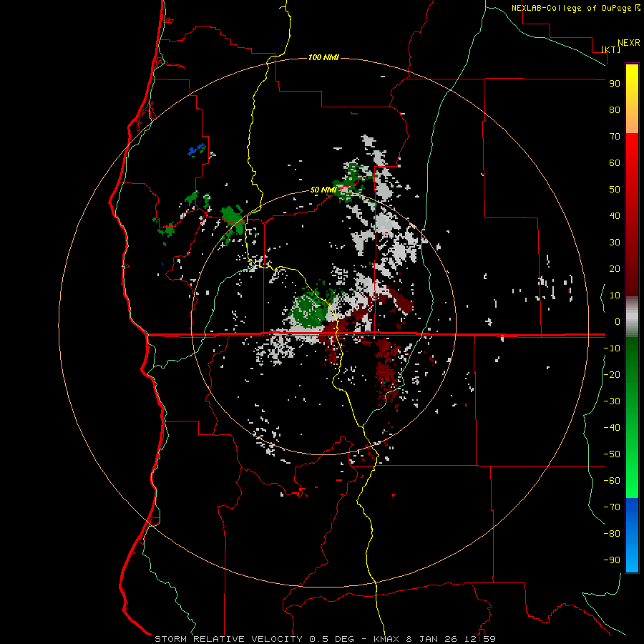
Task: Click the 60 value on velocity scale
Action: click(x=615, y=163)
